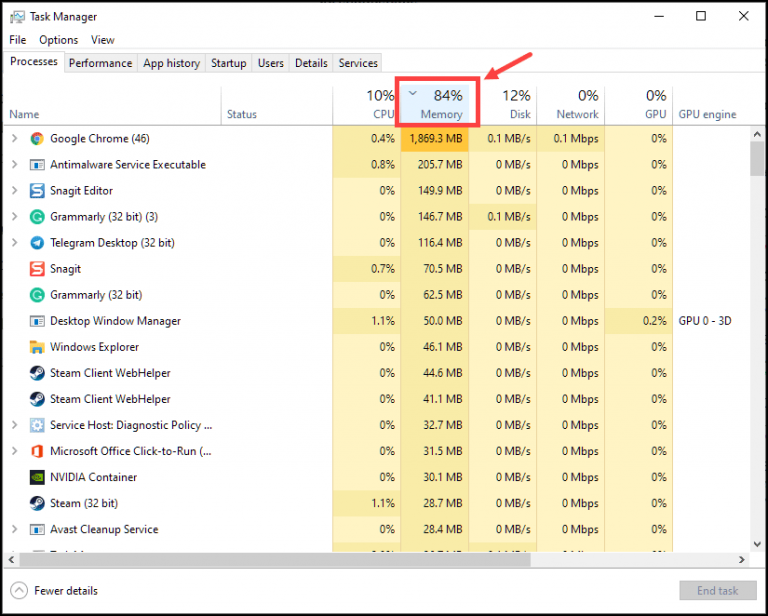Open the View menu
Image resolution: width=768 pixels, height=616 pixels.
102,40
